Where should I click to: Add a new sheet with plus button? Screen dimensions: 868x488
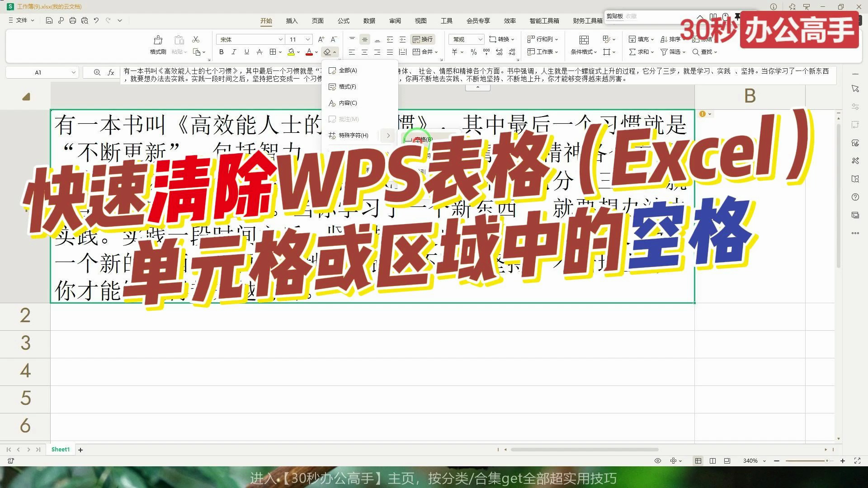[x=80, y=450]
